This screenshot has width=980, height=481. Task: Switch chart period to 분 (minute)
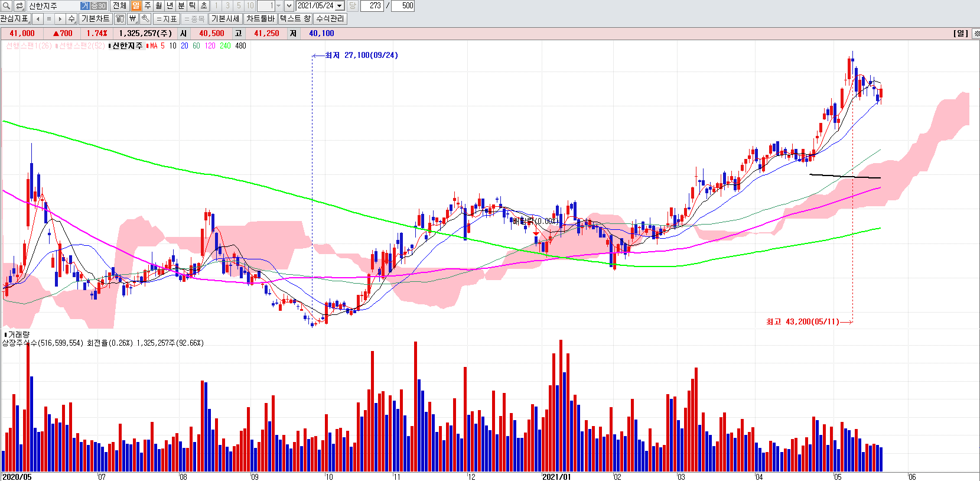181,5
